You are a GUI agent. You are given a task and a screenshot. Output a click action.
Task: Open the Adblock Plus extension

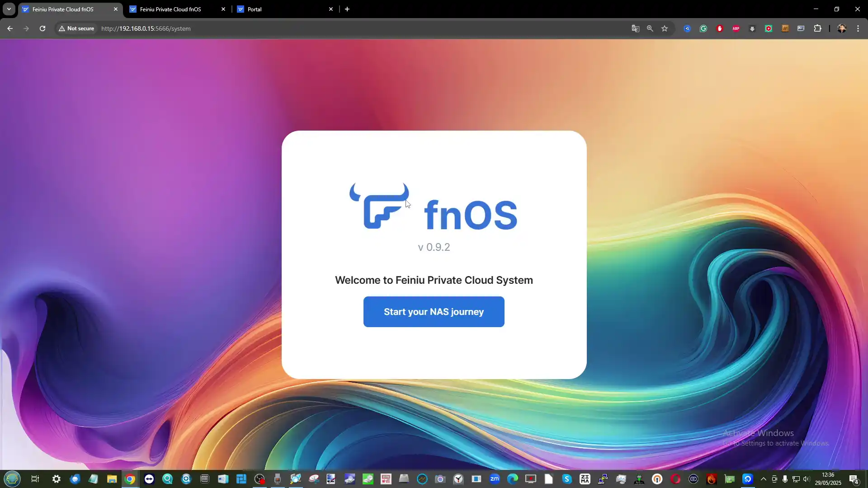736,28
